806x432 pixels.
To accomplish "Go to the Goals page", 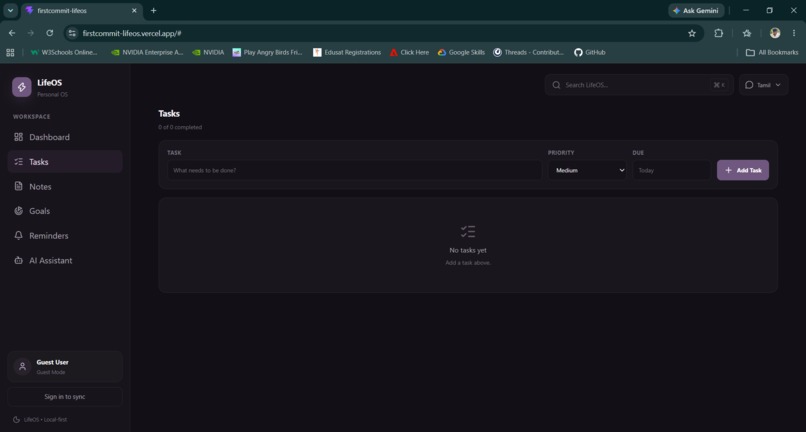I will (x=65, y=211).
